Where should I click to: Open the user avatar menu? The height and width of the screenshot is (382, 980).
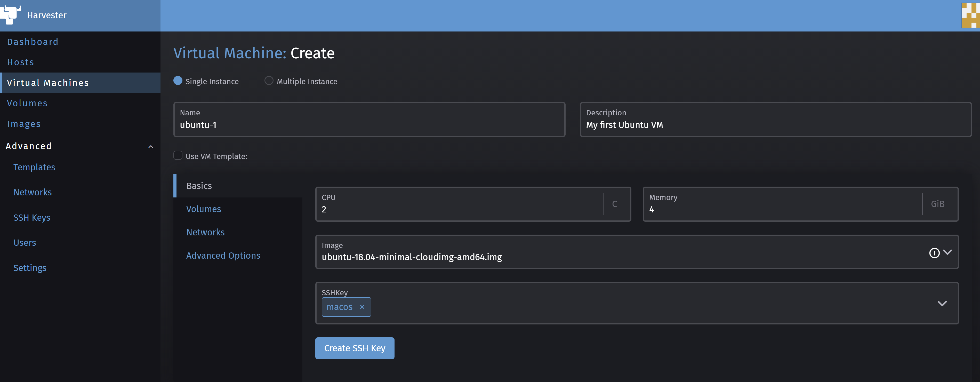970,15
